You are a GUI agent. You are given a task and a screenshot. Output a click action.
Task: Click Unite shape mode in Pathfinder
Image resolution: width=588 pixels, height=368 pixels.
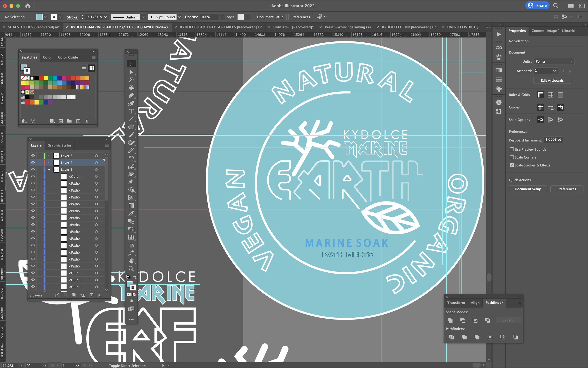450,320
